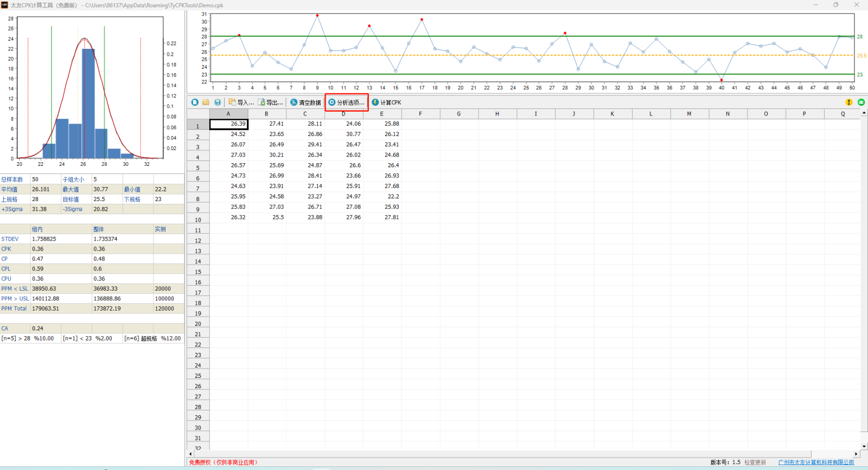Click 检查更新 to check for updates
868x470 pixels.
755,462
